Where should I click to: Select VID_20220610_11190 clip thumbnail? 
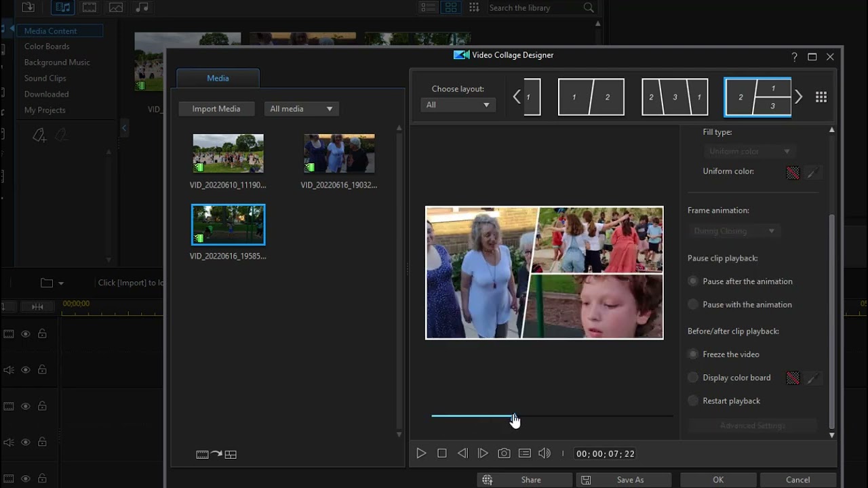(x=228, y=153)
